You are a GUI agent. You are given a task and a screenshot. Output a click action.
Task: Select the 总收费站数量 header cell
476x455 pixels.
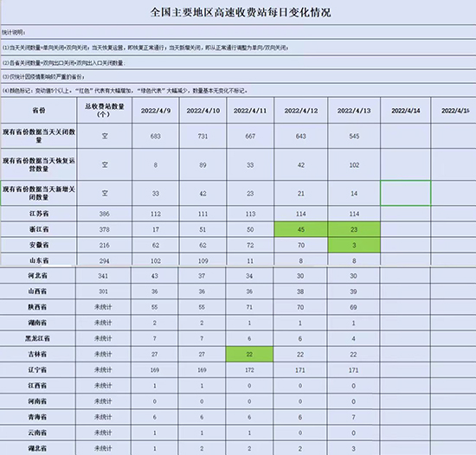tap(105, 111)
